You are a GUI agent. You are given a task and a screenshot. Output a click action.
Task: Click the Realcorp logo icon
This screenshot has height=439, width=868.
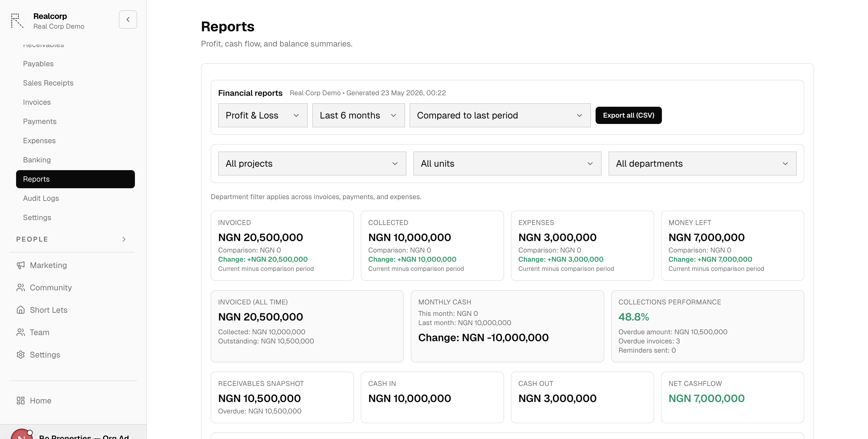tap(17, 21)
